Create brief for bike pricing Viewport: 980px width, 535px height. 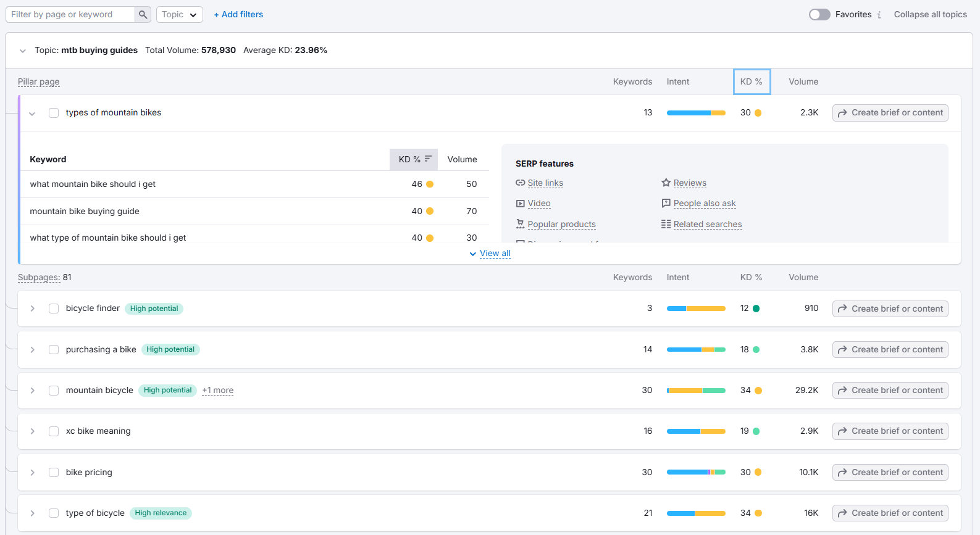(x=890, y=473)
